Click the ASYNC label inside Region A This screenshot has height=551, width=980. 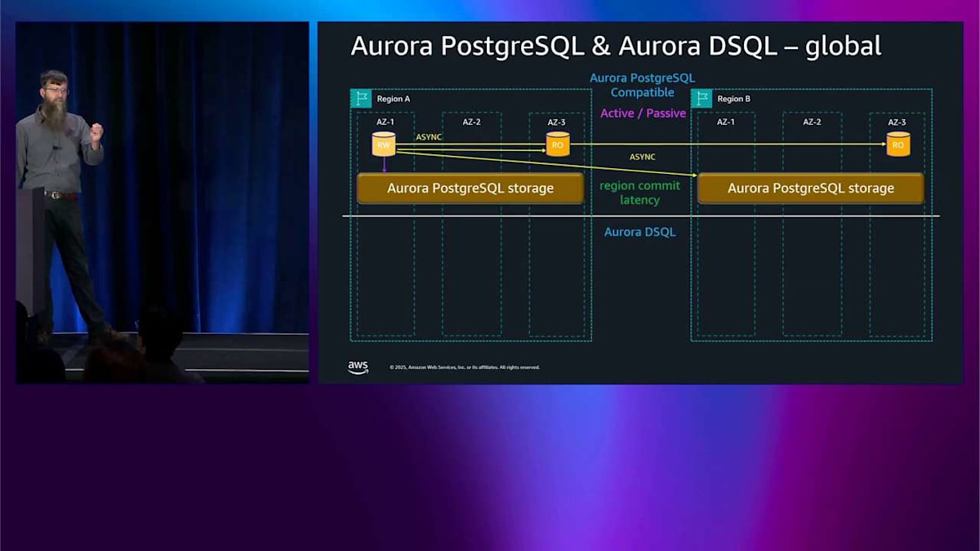coord(429,137)
